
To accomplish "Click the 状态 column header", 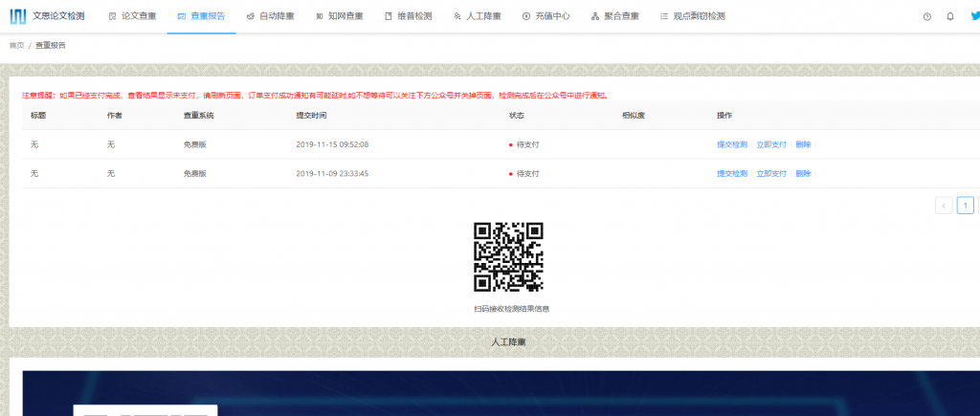I will pos(516,116).
